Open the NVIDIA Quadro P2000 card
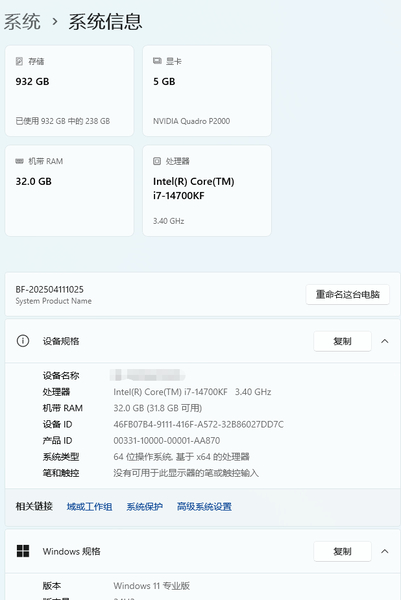This screenshot has height=600, width=401. point(207,91)
